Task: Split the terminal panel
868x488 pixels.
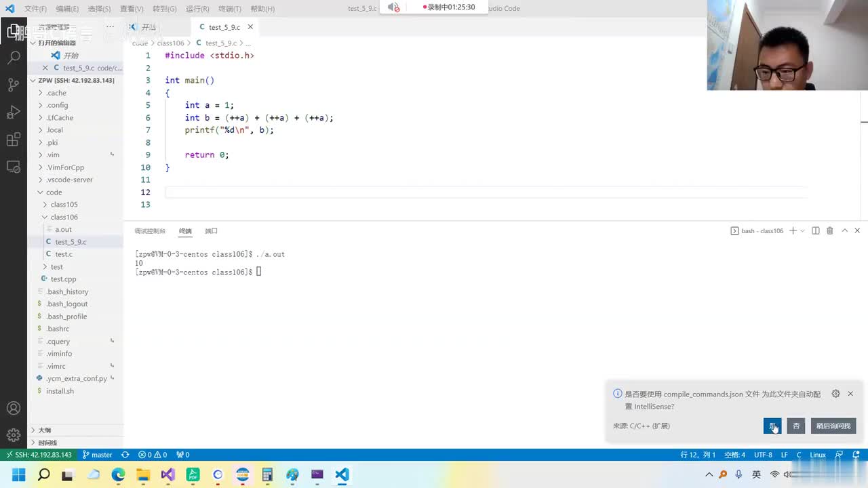Action: (x=816, y=230)
